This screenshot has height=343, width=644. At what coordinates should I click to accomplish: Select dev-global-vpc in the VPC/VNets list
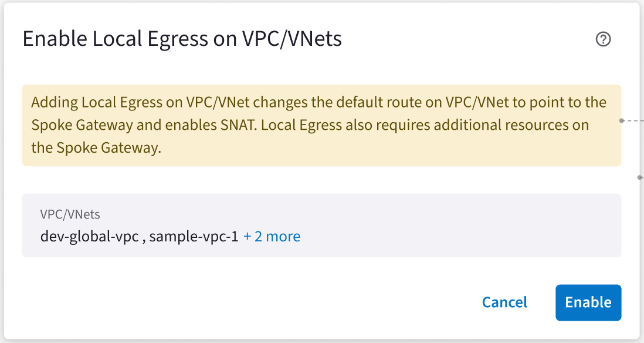[x=89, y=237]
